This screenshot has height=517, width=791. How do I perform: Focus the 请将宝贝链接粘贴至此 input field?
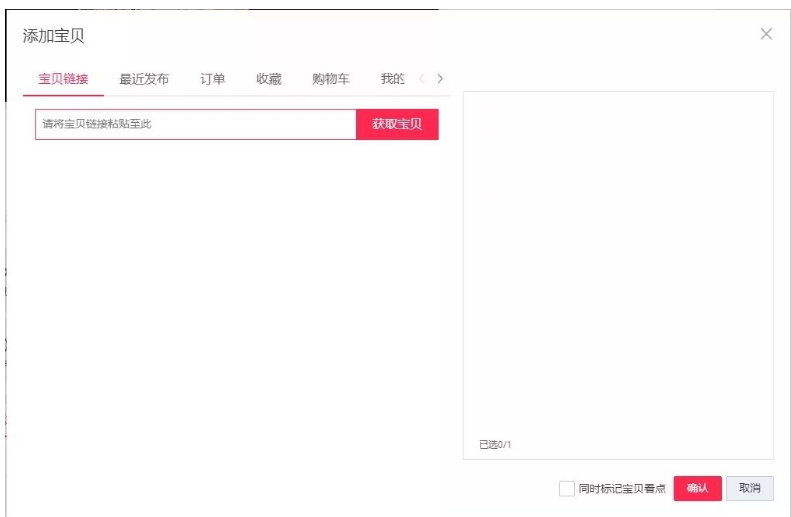[195, 124]
